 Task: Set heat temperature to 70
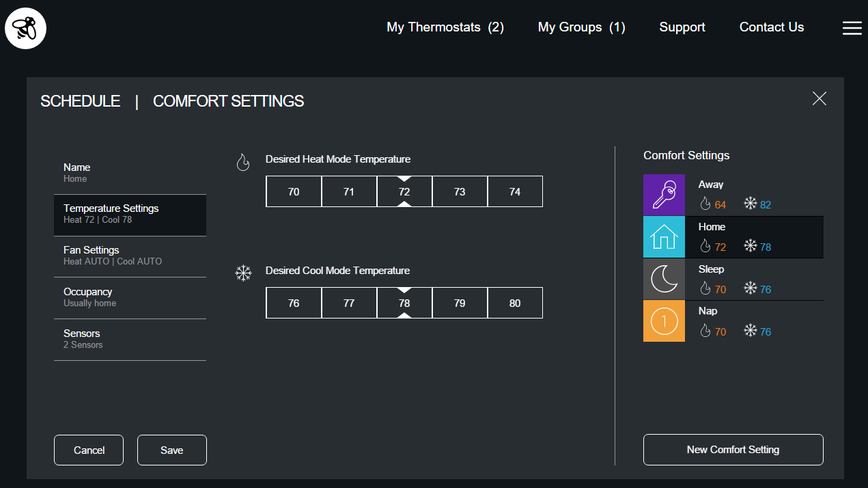[x=294, y=192]
